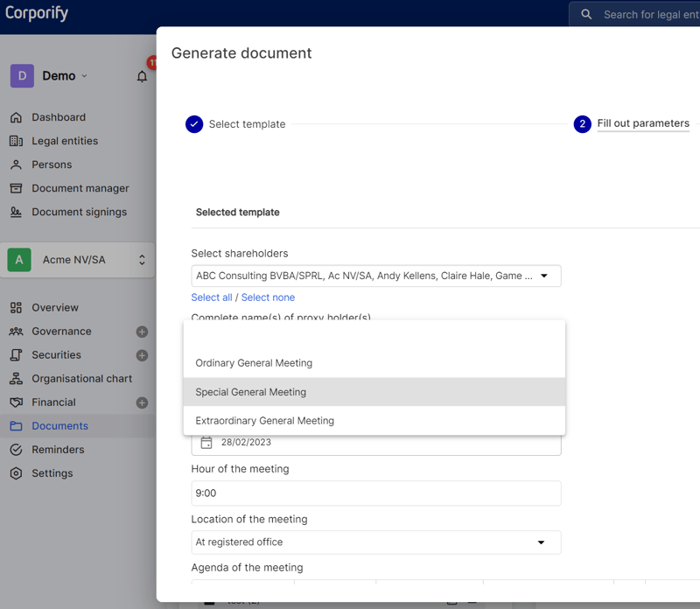Choose Extraordinary General Meeting option
700x609 pixels.
374,421
